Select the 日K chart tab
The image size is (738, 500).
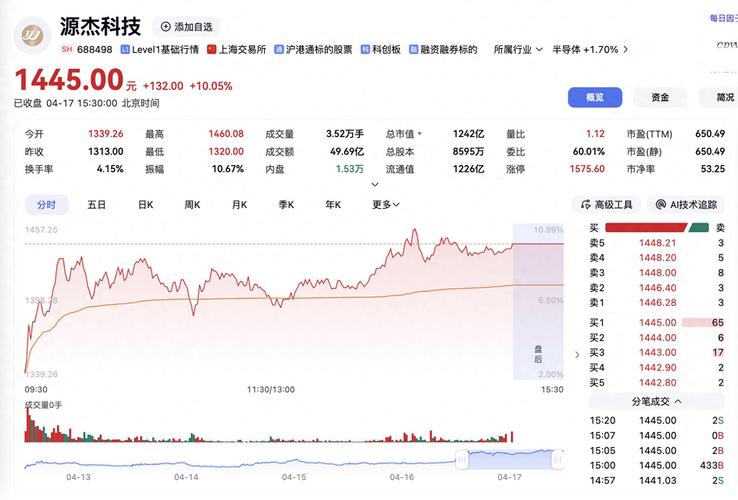coord(145,205)
